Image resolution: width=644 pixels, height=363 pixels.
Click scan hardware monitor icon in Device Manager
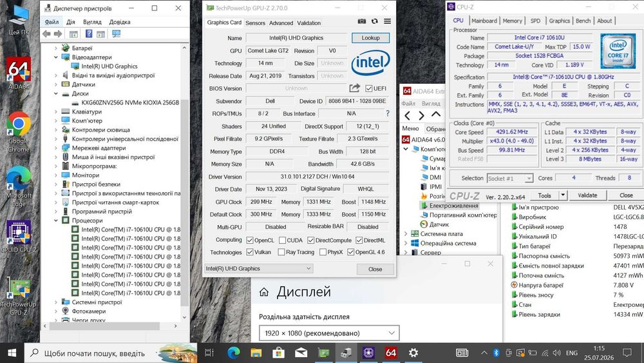[x=116, y=34]
